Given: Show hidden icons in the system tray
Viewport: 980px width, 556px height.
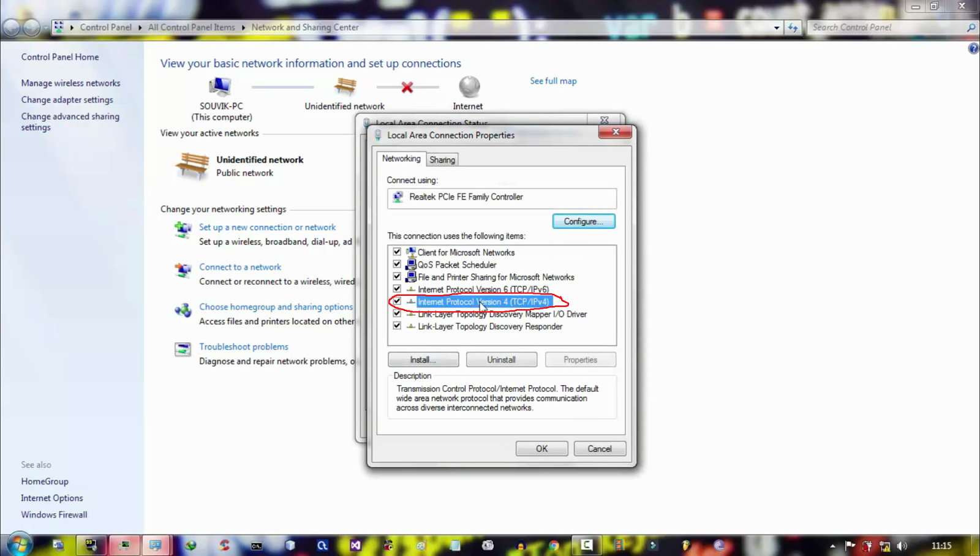Looking at the screenshot, I should pyautogui.click(x=833, y=545).
